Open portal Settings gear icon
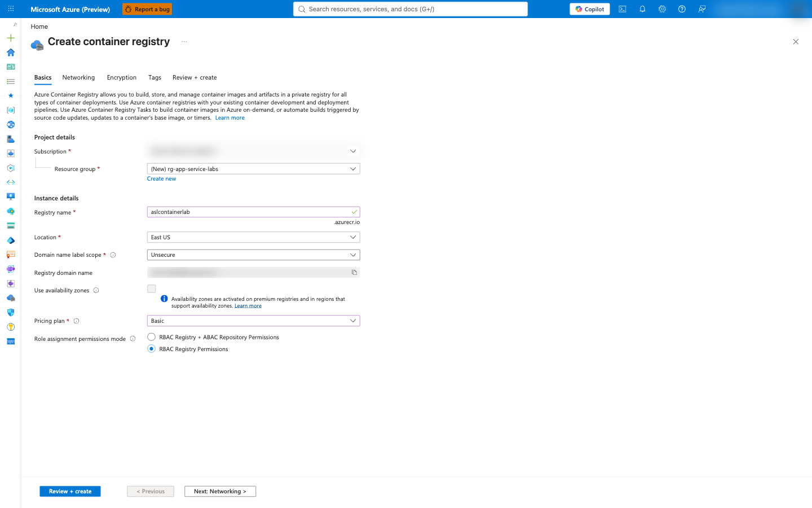Image resolution: width=812 pixels, height=508 pixels. coord(662,9)
